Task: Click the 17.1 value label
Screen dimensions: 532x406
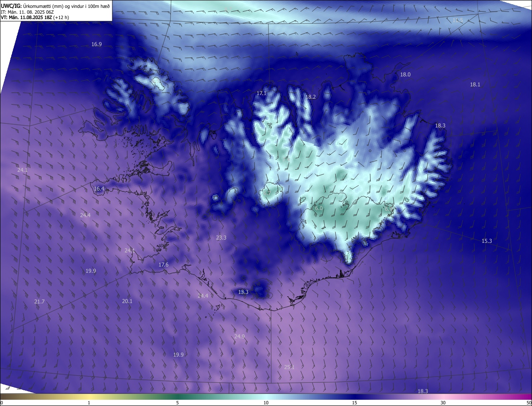Action: [261, 93]
